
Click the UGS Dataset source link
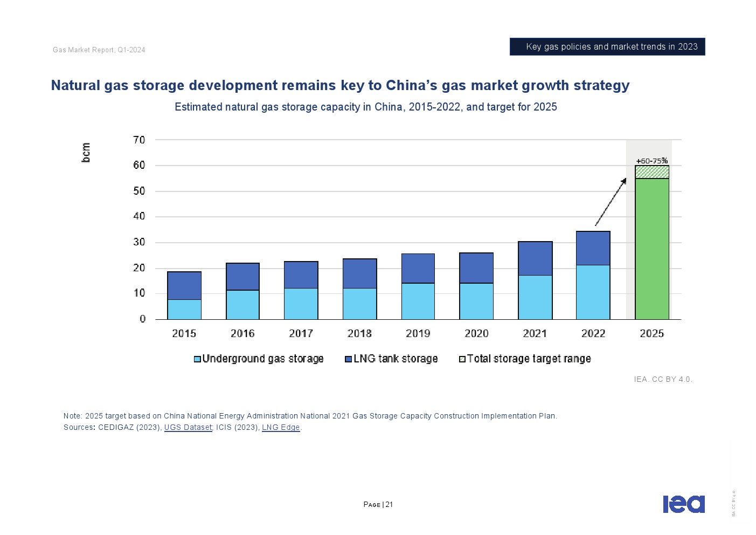tap(188, 428)
